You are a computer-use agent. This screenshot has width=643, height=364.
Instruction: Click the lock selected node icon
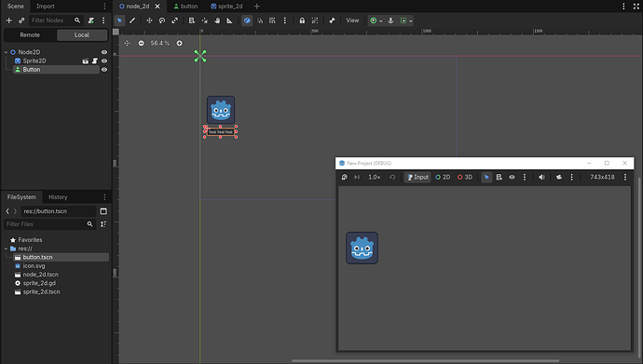pos(302,20)
